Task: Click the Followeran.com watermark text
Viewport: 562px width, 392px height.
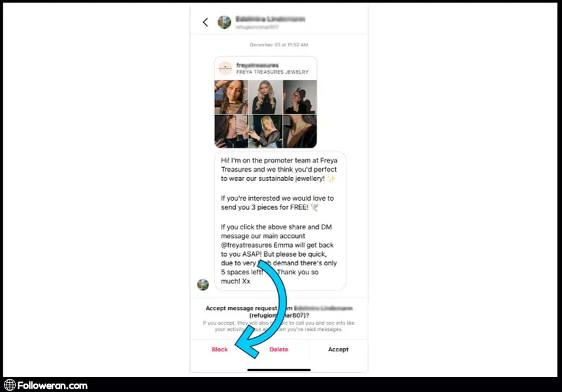Action: click(52, 385)
